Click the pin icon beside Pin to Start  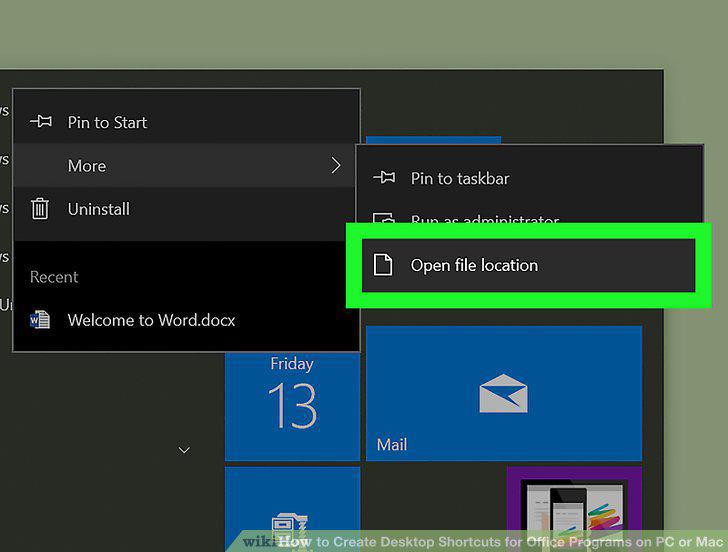41,122
